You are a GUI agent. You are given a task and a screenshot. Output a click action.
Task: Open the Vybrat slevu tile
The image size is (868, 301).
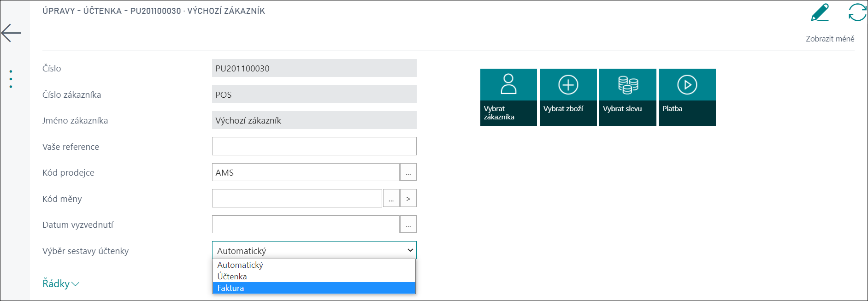point(627,97)
